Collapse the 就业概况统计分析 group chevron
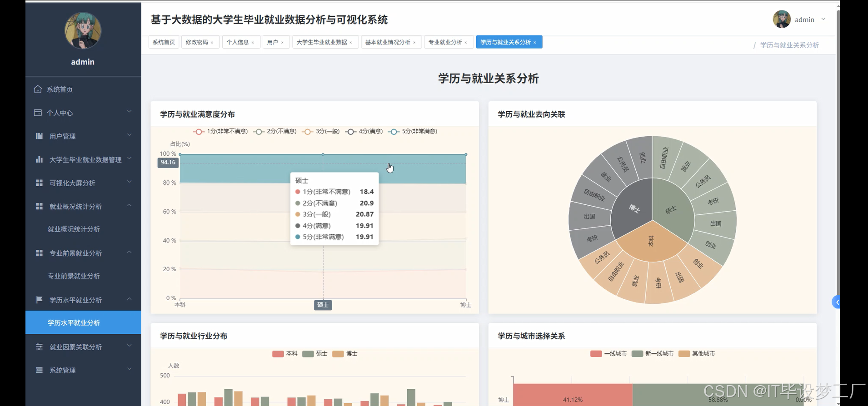 130,205
